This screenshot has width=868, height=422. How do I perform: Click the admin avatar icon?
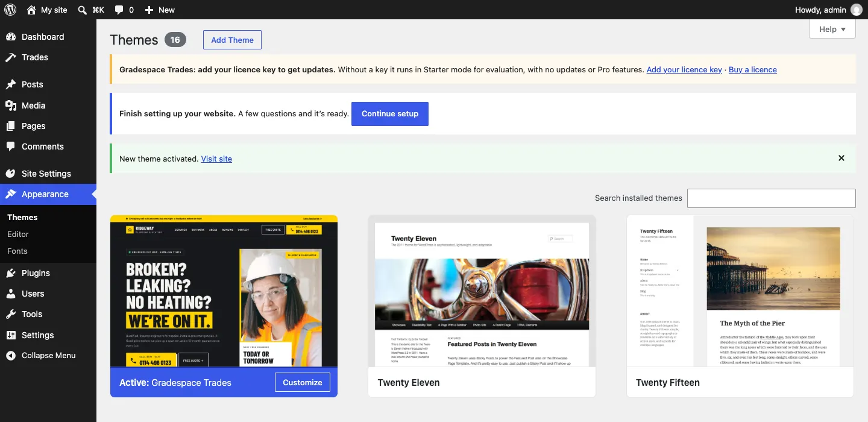pos(856,10)
